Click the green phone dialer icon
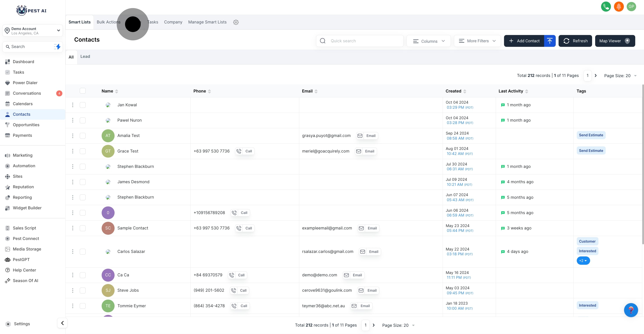Viewport: 644px width, 334px height. 606,7
